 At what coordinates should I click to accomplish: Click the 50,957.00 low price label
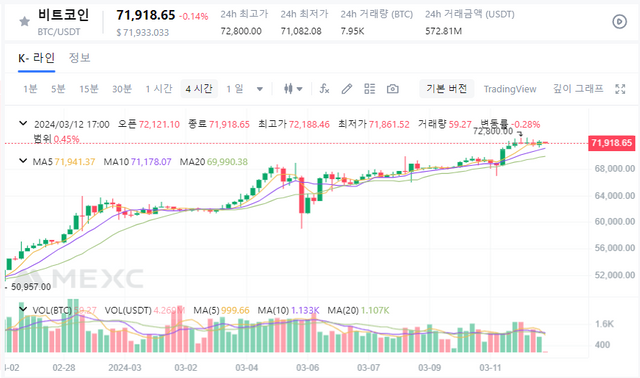point(31,287)
